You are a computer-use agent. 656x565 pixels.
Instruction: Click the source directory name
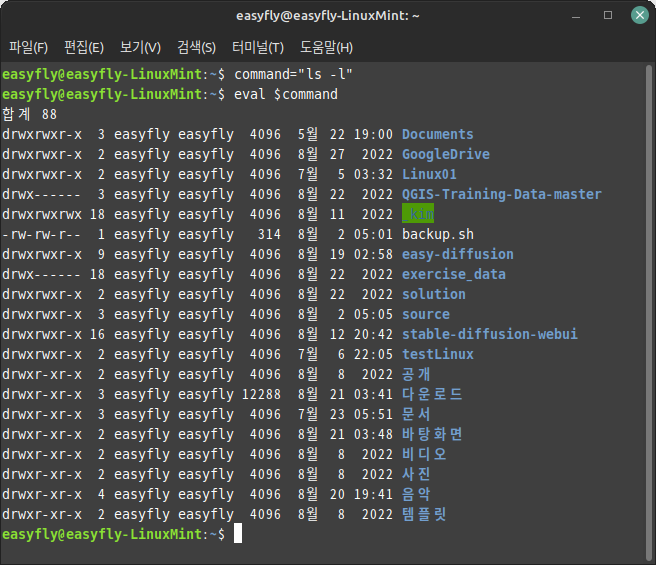tap(426, 314)
